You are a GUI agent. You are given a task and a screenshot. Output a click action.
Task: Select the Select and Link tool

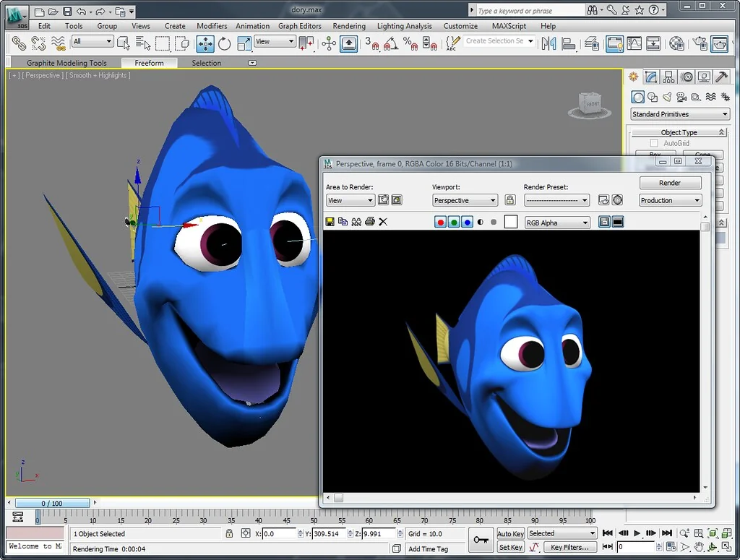click(x=19, y=43)
